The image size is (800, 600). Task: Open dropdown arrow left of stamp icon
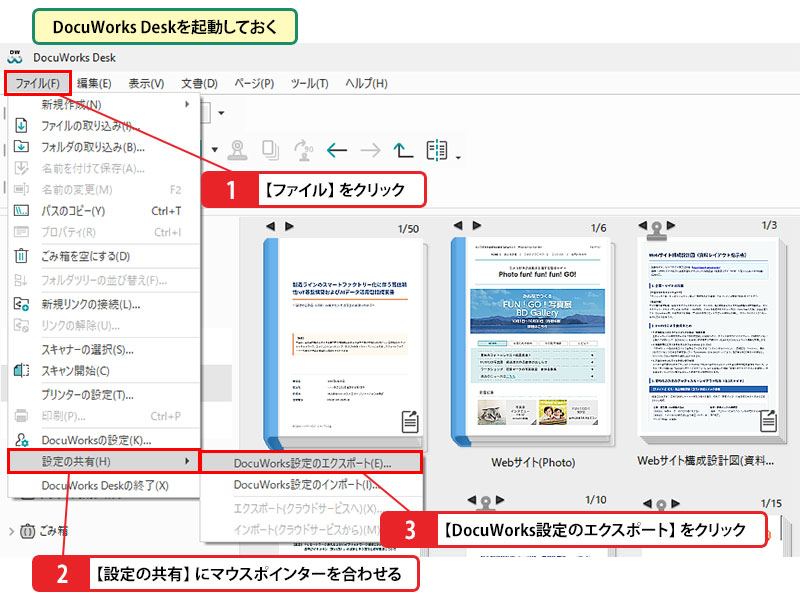click(215, 149)
